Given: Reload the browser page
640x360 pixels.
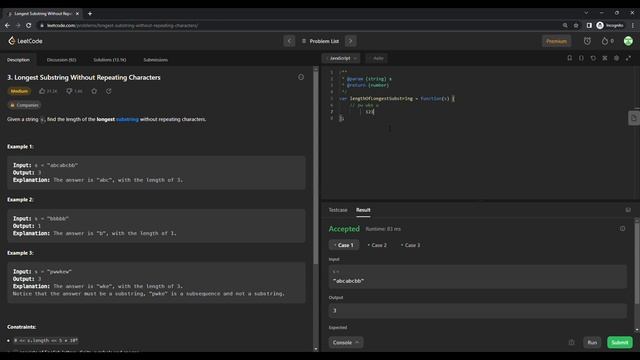Looking at the screenshot, I should (29, 25).
